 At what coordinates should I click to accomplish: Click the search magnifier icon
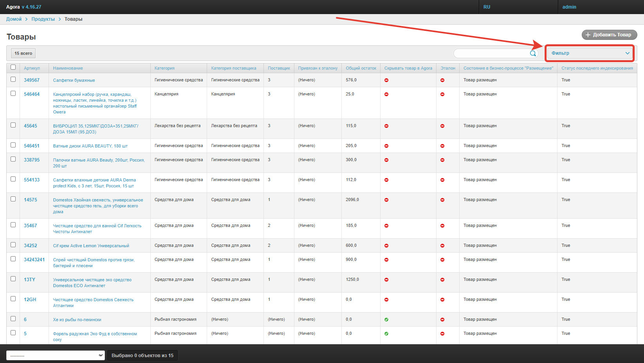coord(533,54)
